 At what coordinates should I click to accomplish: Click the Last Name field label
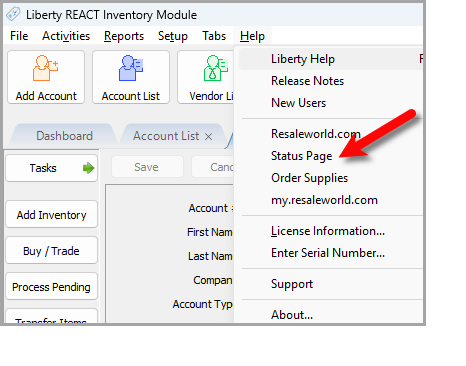pyautogui.click(x=210, y=256)
